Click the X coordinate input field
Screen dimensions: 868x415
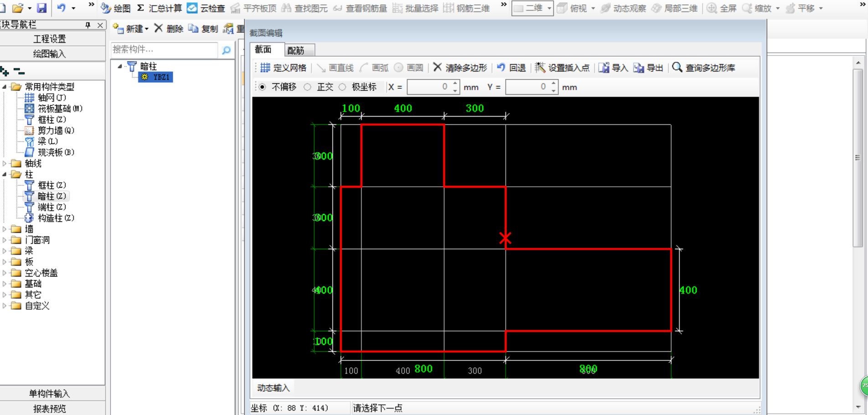tap(429, 87)
